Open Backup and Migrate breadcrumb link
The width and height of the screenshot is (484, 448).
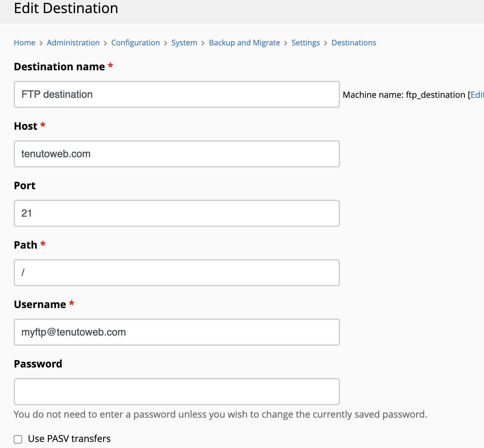click(x=244, y=42)
